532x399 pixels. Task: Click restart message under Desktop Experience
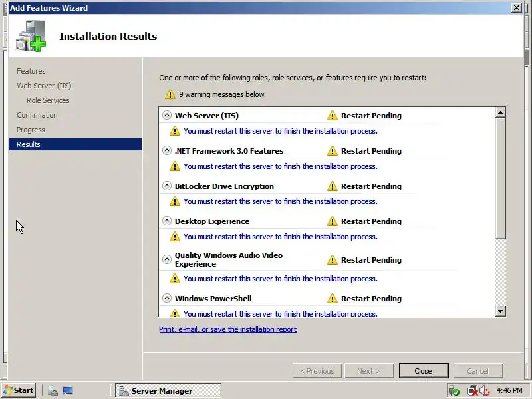pos(280,237)
